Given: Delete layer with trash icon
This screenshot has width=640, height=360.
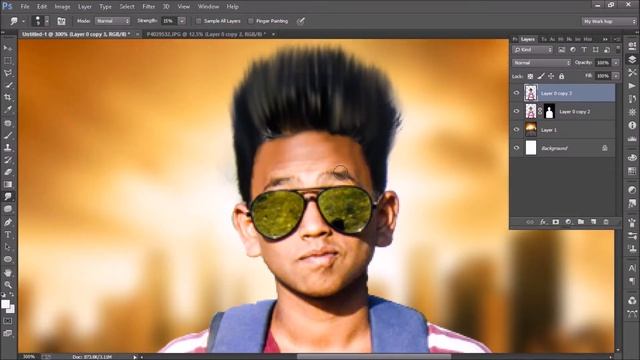Looking at the screenshot, I should tap(606, 222).
